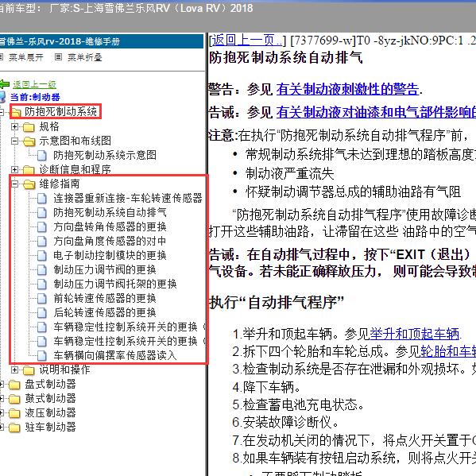Click document icon for 电子制动控制模块的更换
The height and width of the screenshot is (476, 476).
click(42, 255)
